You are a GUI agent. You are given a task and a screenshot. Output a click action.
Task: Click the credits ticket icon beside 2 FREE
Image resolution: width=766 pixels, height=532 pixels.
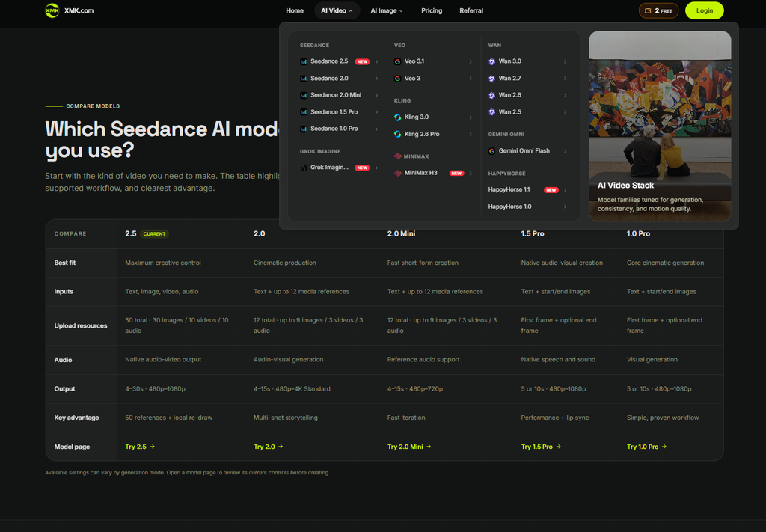[x=648, y=10]
